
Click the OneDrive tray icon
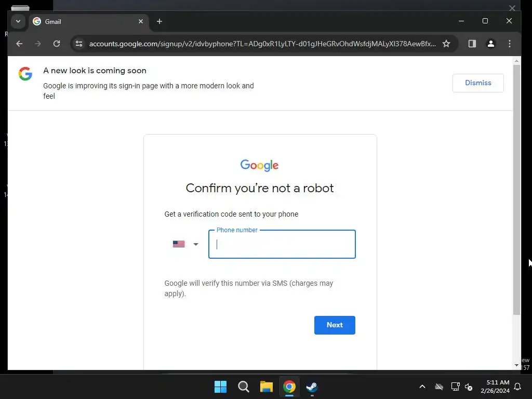[x=438, y=387]
